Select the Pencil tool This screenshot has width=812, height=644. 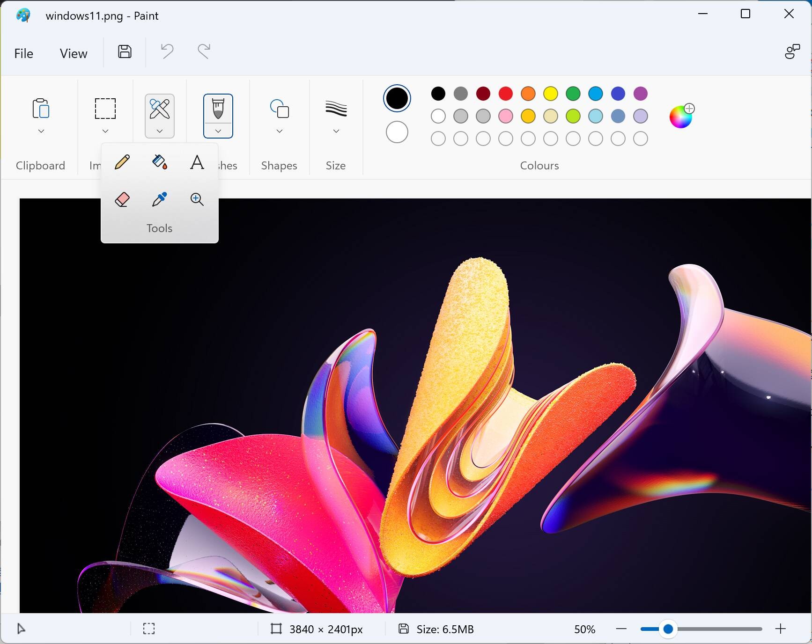(122, 162)
